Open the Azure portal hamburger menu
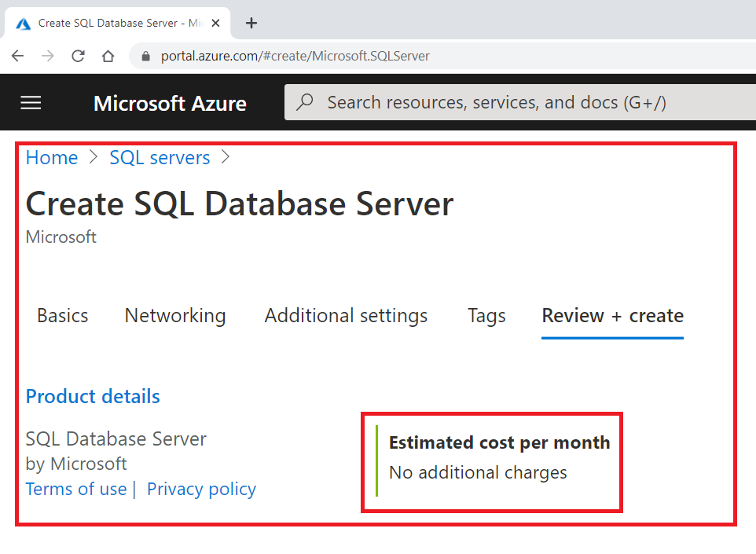This screenshot has width=756, height=554. pyautogui.click(x=31, y=103)
